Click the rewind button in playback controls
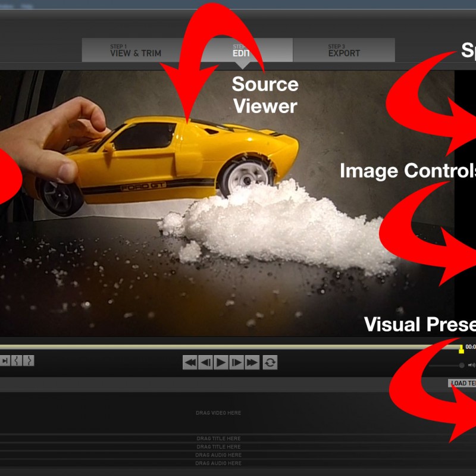Image resolution: width=476 pixels, height=476 pixels. [x=190, y=362]
